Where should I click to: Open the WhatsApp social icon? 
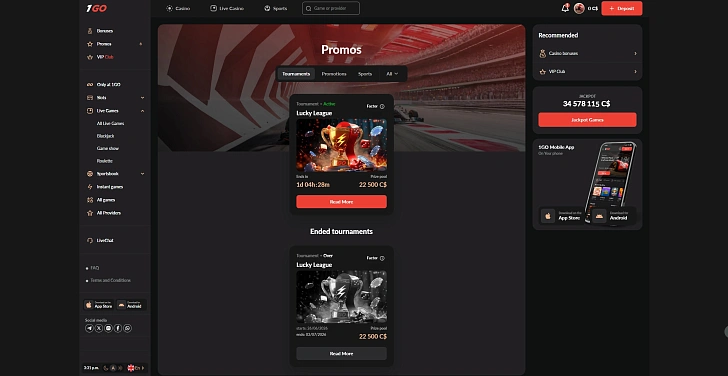tap(128, 328)
